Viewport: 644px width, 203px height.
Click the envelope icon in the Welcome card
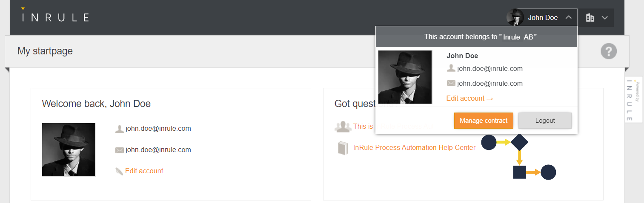119,150
